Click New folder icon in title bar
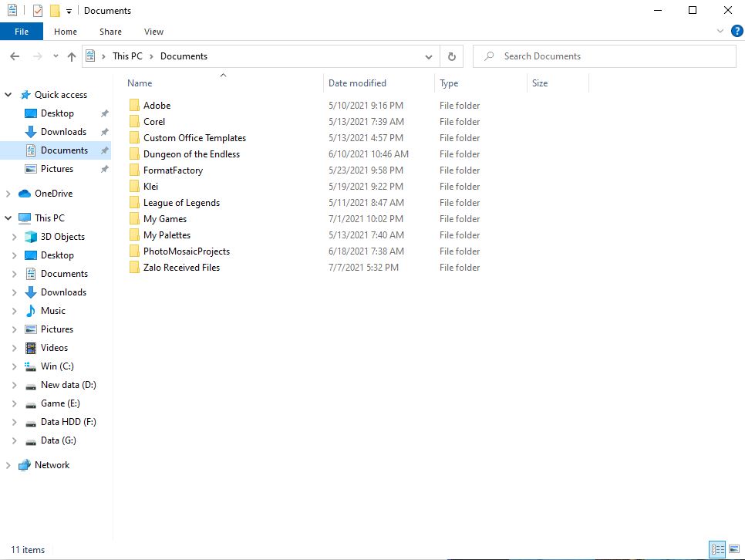Screen dimensions: 745x560 pos(55,11)
